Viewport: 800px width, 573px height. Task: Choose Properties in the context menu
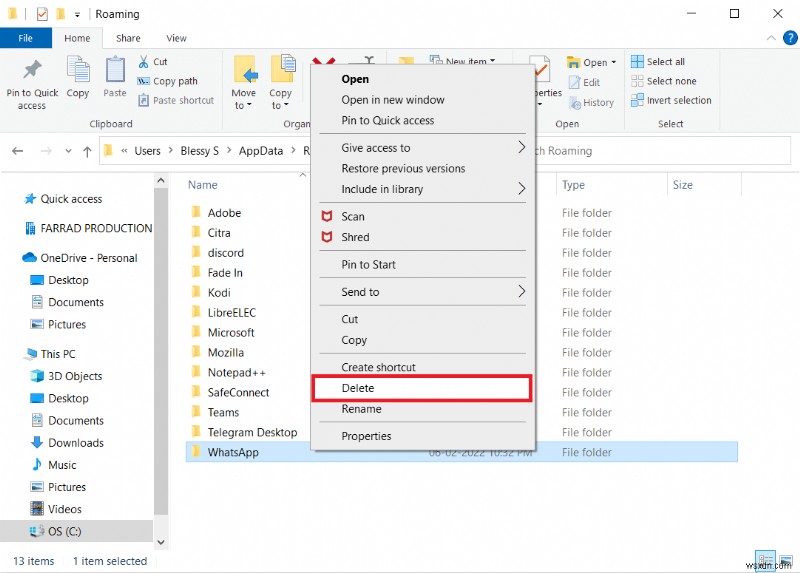(422, 436)
